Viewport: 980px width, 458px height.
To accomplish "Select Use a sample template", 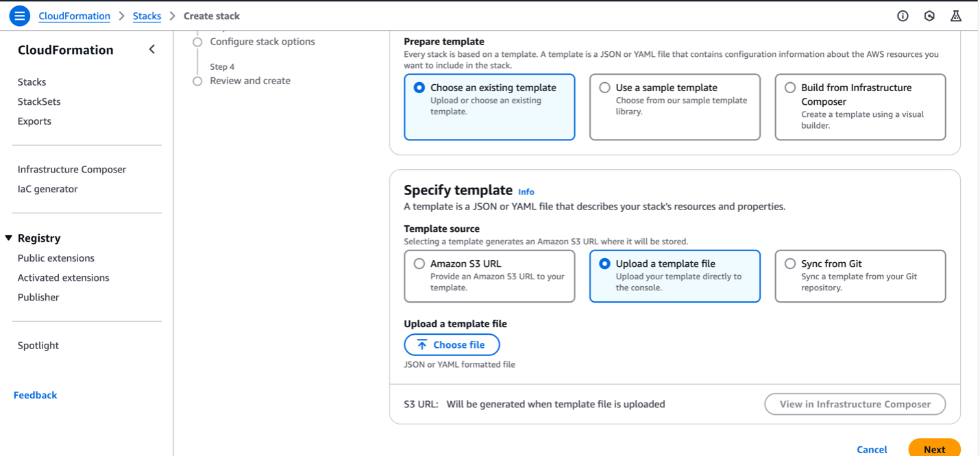I will [604, 88].
